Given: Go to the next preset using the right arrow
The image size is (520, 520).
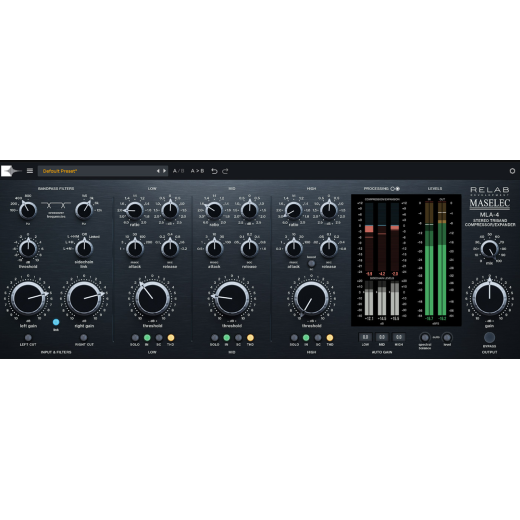Looking at the screenshot, I should [x=164, y=171].
